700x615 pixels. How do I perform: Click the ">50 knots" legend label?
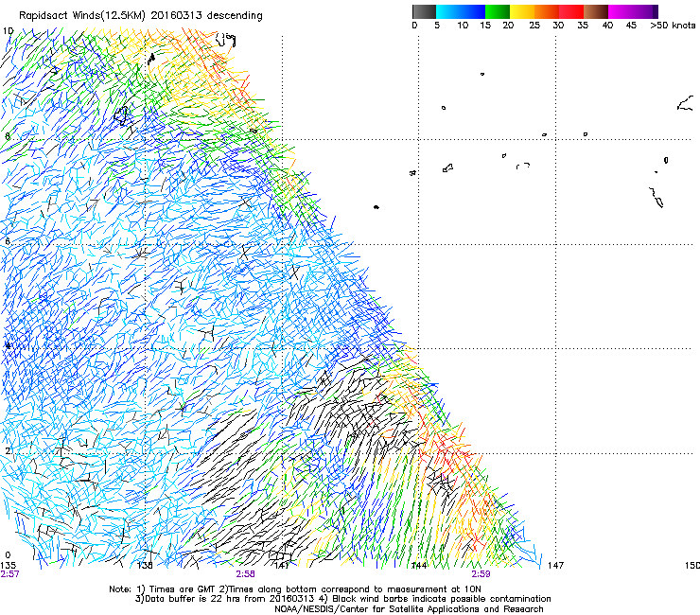(673, 26)
